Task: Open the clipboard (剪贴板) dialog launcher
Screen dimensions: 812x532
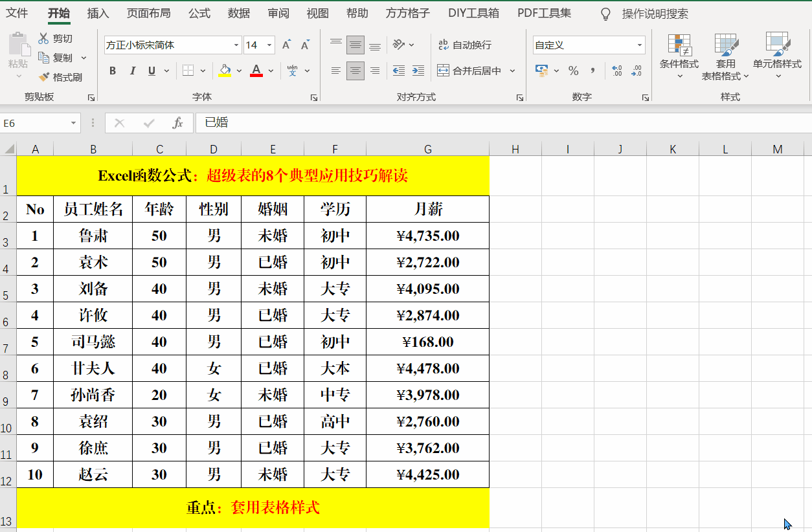Action: (91, 98)
